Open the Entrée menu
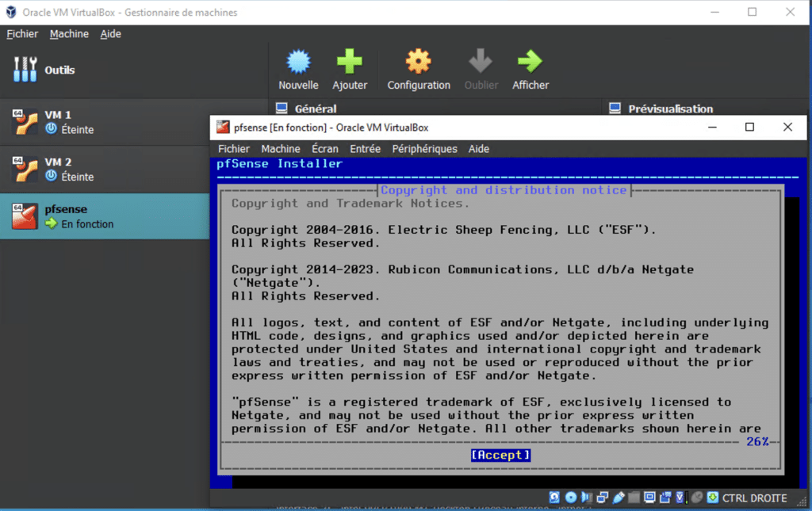The image size is (812, 511). (x=365, y=149)
